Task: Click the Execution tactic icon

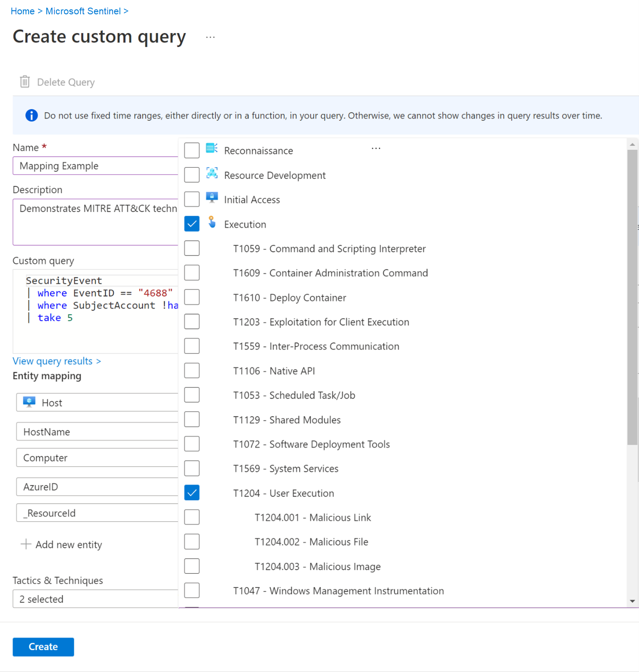Action: tap(212, 222)
